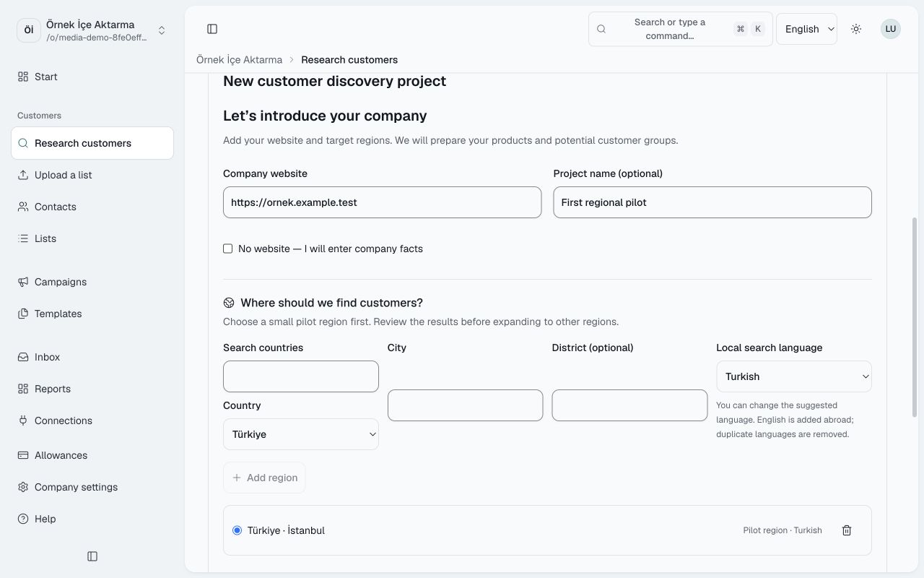Open Help in sidebar
The width and height of the screenshot is (924, 578).
[92, 519]
